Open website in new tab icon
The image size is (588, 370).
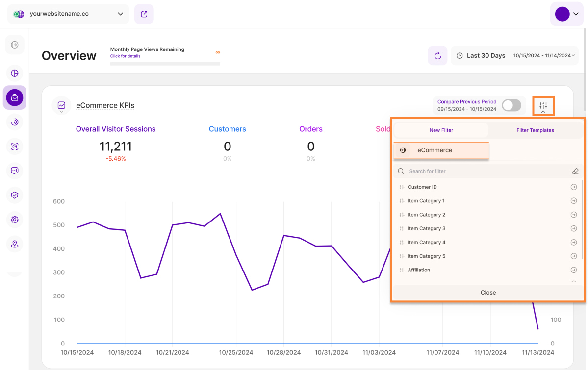coord(144,14)
